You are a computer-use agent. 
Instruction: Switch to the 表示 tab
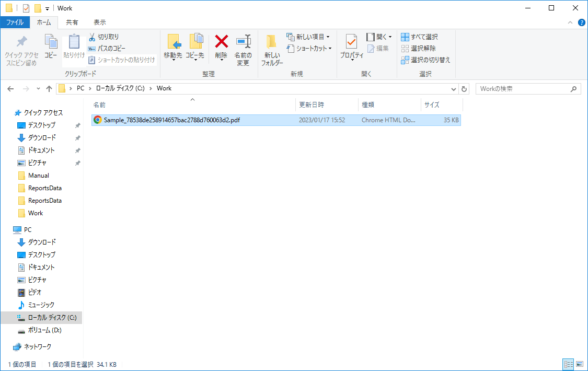click(99, 22)
